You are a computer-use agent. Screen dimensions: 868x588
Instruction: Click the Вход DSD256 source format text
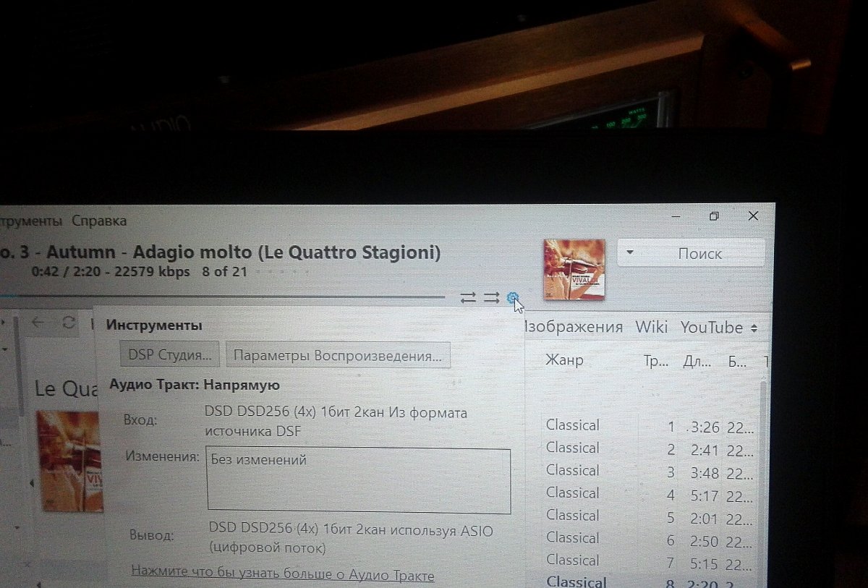[336, 422]
